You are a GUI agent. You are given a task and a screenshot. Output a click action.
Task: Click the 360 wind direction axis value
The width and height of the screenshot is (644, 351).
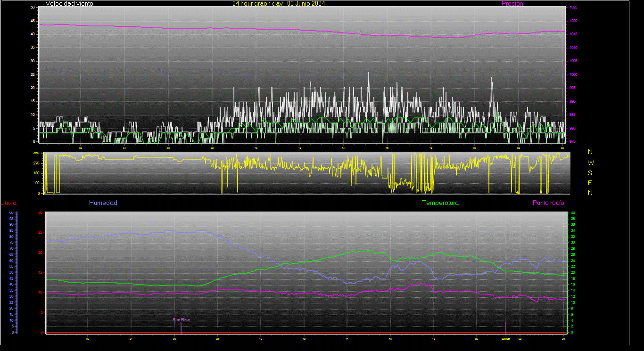[36, 153]
